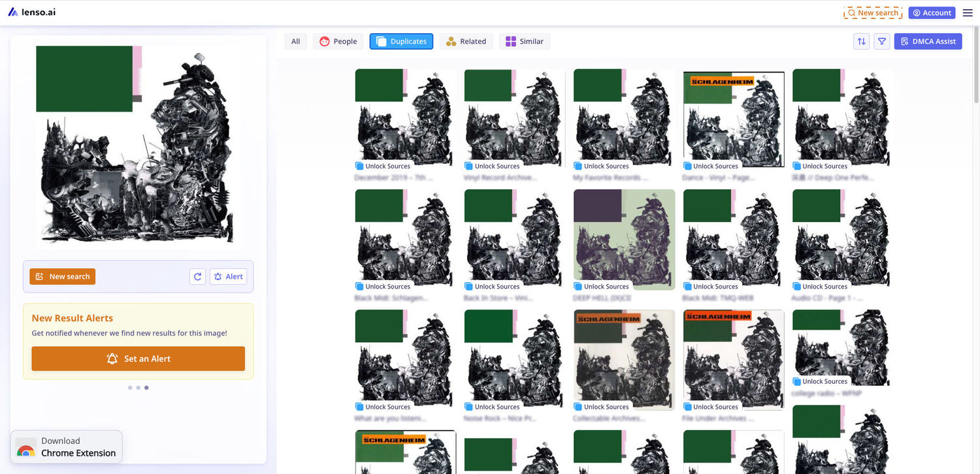Download the Chrome Extension
Viewport: 980px width, 474px height.
(x=66, y=447)
